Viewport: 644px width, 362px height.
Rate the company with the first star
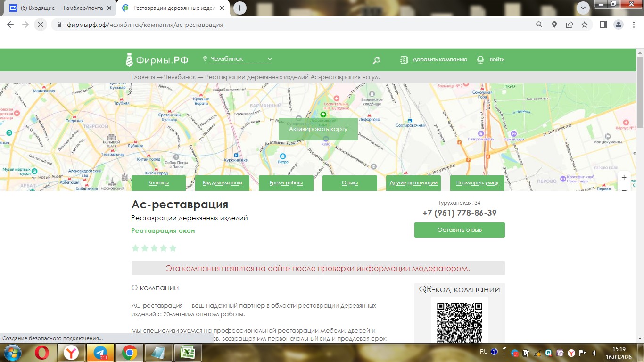(136, 248)
